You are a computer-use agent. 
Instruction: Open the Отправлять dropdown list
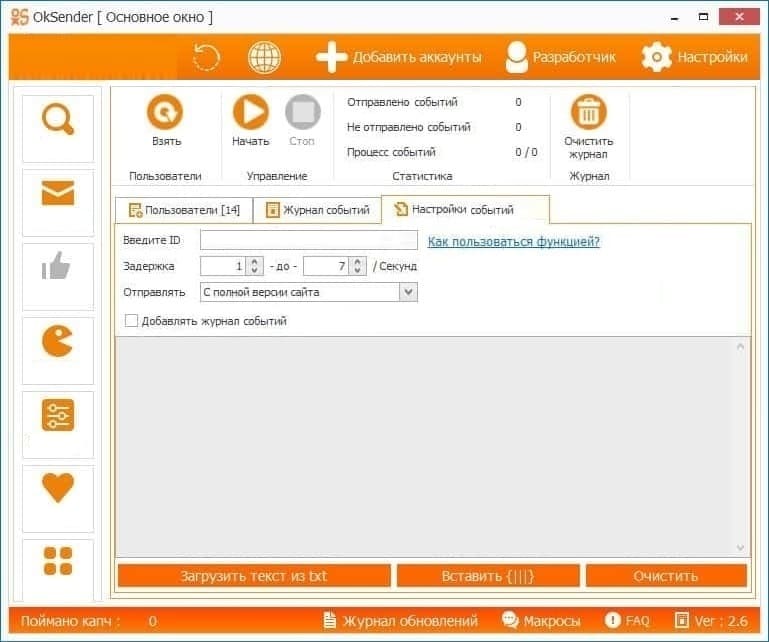click(x=309, y=292)
